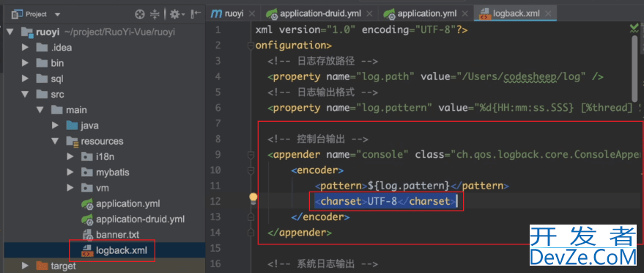Click the green inspection checkmark
The height and width of the screenshot is (273, 644).
[634, 29]
